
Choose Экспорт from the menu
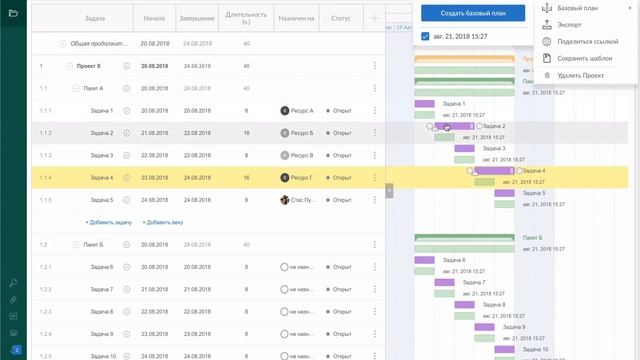(x=569, y=25)
